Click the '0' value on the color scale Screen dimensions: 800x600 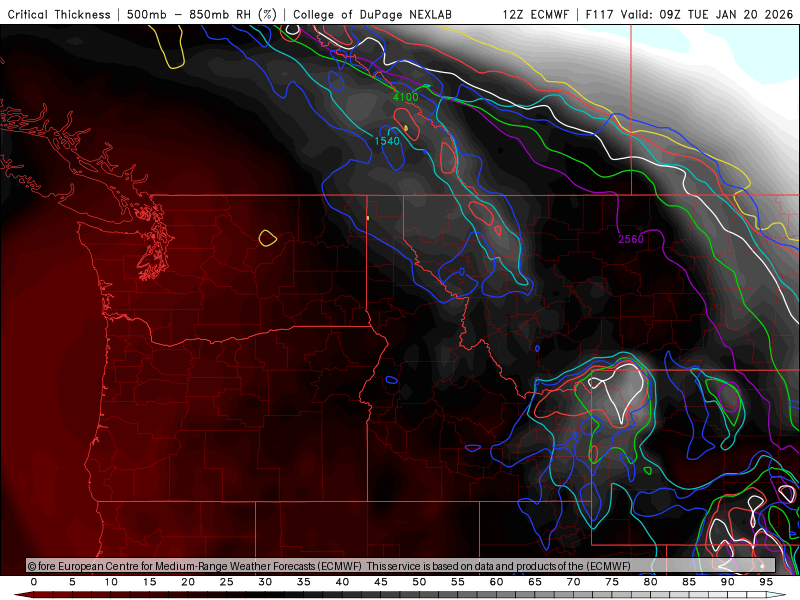point(34,582)
